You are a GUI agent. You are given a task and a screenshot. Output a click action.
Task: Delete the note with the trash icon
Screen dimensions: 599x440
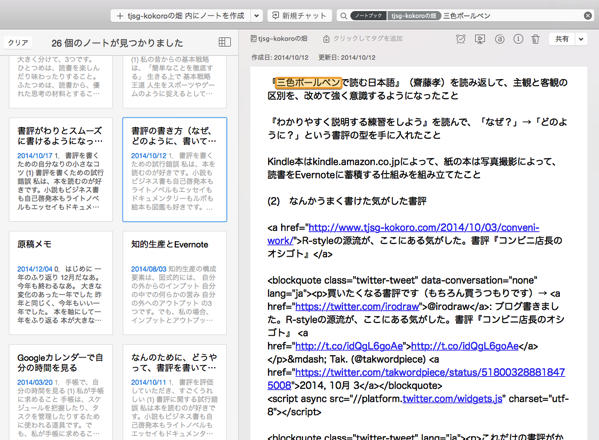(x=536, y=39)
